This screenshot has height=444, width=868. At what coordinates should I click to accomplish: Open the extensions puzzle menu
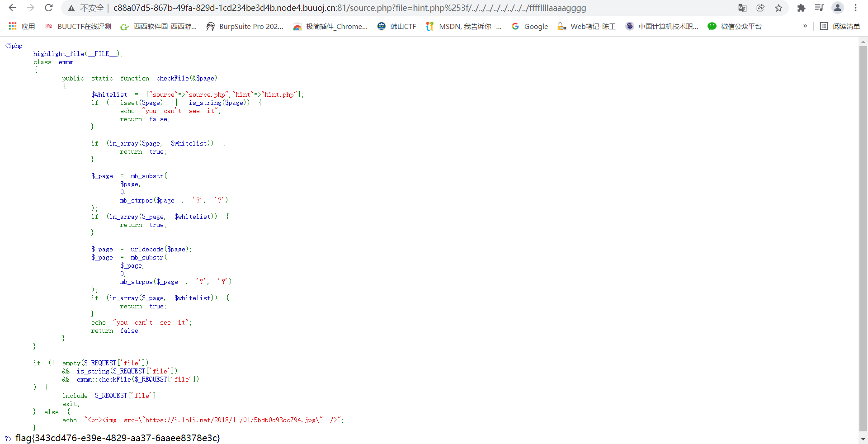[801, 8]
